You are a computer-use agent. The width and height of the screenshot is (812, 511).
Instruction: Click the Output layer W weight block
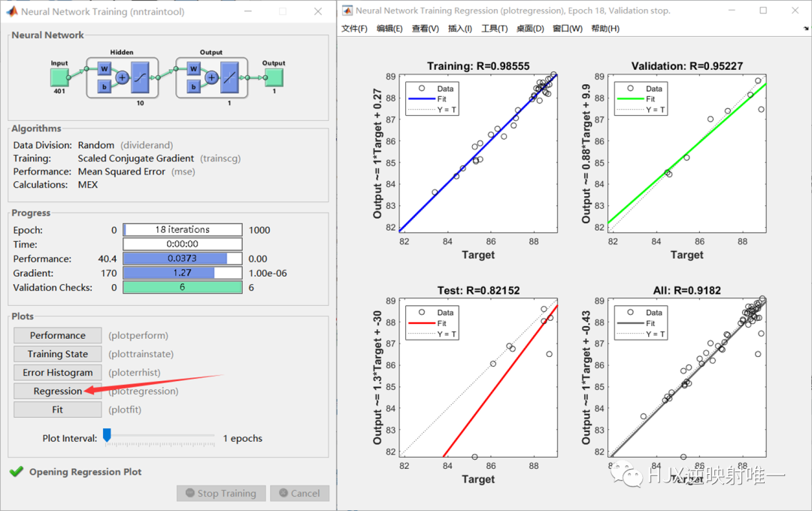pyautogui.click(x=194, y=69)
